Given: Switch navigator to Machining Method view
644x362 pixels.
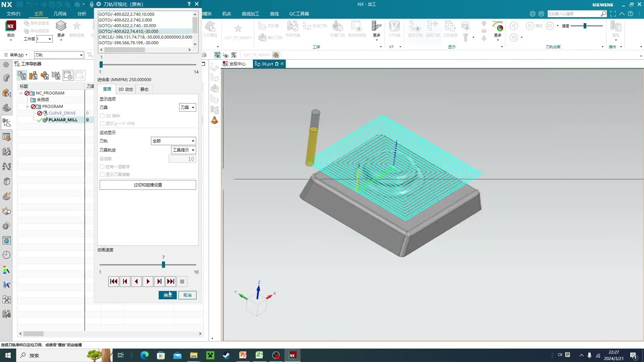Looking at the screenshot, I should coord(56,75).
